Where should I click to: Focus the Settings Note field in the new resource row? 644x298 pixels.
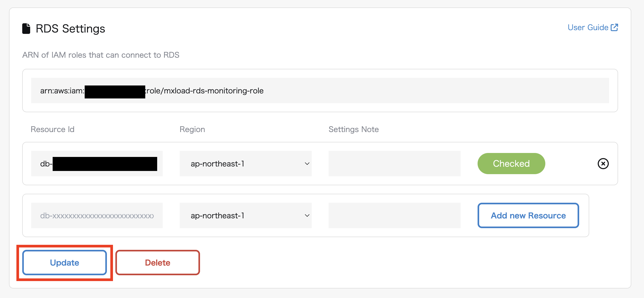(x=394, y=215)
